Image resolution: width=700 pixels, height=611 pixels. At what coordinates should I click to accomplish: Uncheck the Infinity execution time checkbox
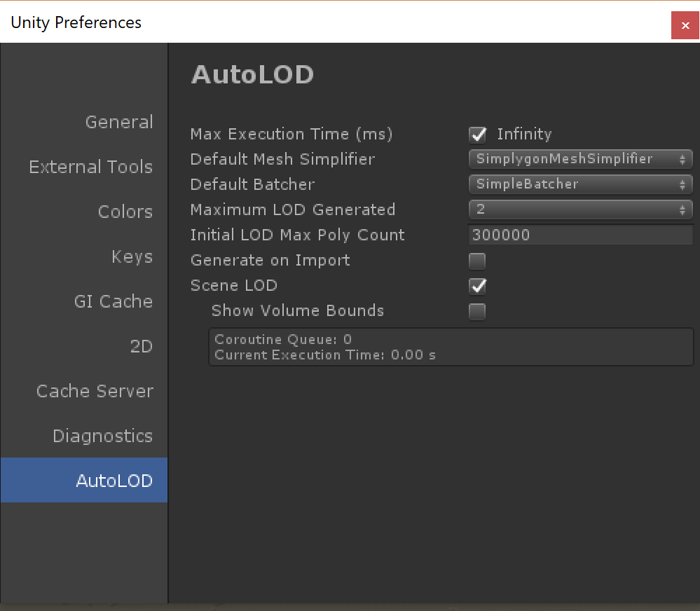[477, 135]
